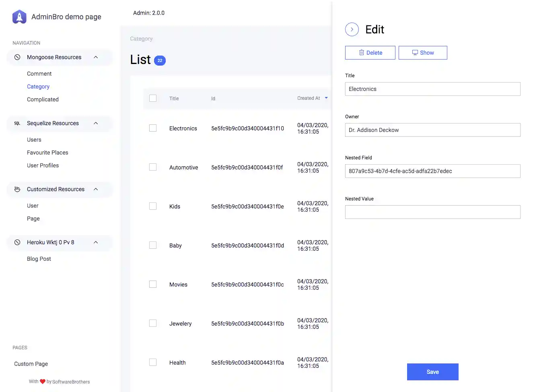Open Favourite Places in the sidebar
Viewport: 533px width, 392px height.
pyautogui.click(x=47, y=153)
